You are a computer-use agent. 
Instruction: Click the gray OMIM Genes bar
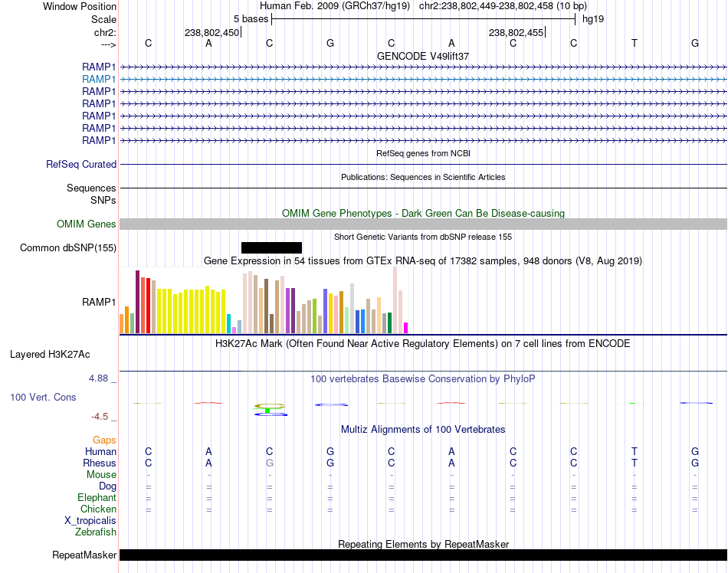coord(423,224)
